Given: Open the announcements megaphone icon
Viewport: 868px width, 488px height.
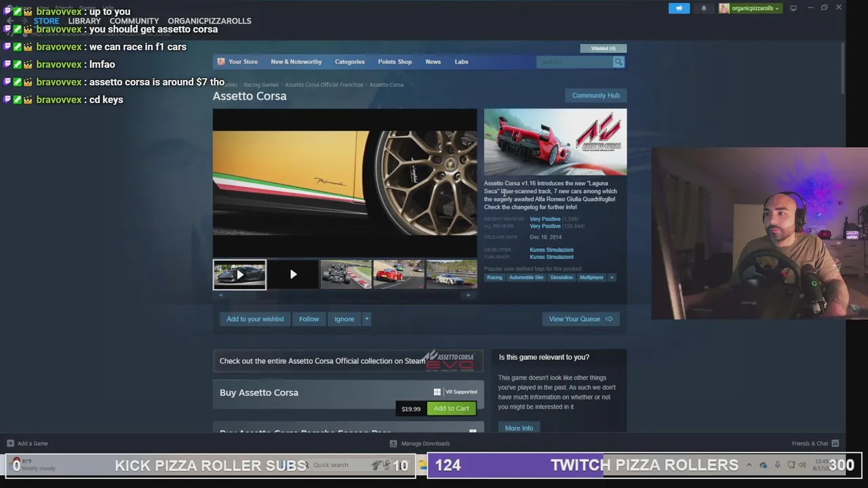Looking at the screenshot, I should [x=679, y=8].
